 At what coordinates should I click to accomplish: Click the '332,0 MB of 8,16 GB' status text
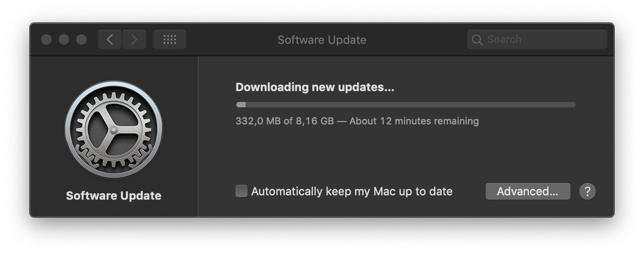click(x=284, y=121)
